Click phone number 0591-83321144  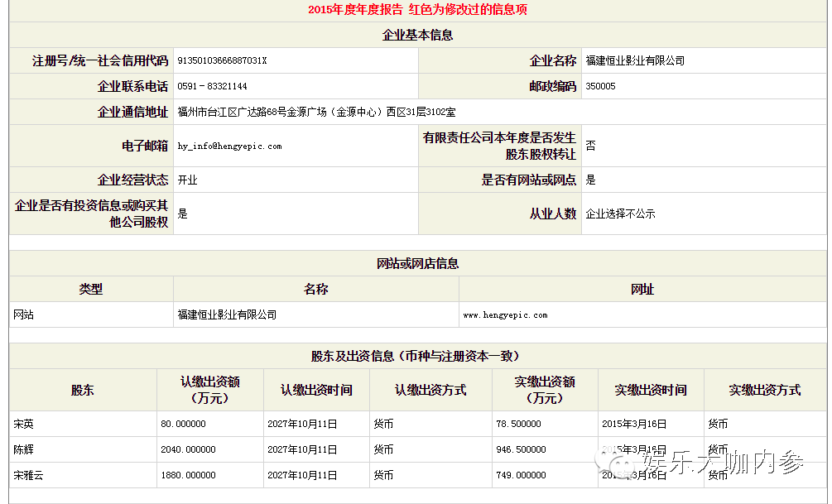[x=212, y=86]
